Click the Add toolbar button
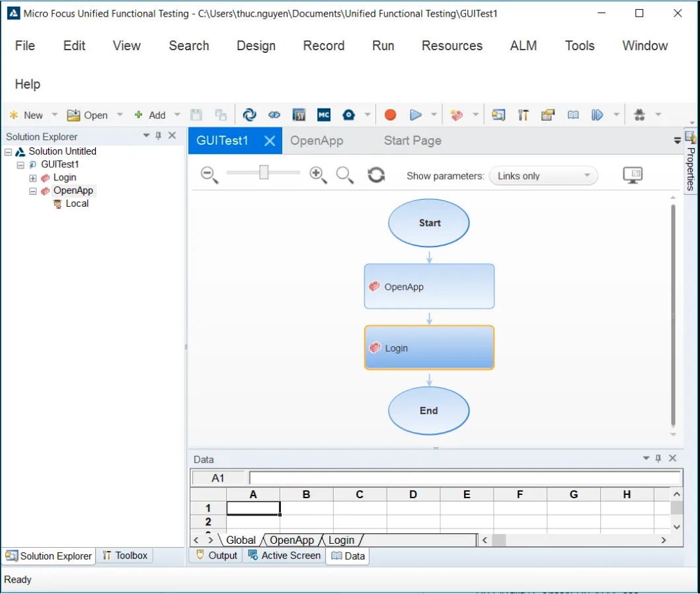 coord(150,115)
